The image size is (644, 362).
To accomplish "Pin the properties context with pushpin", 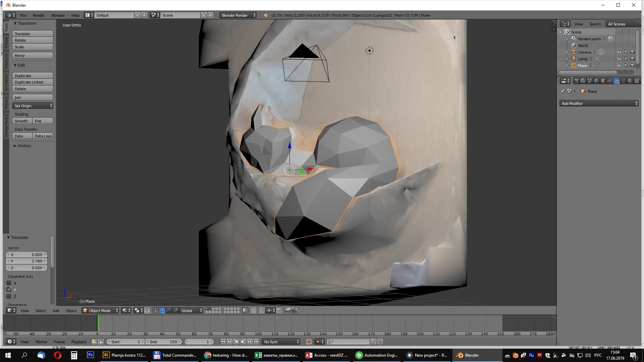I will click(562, 91).
